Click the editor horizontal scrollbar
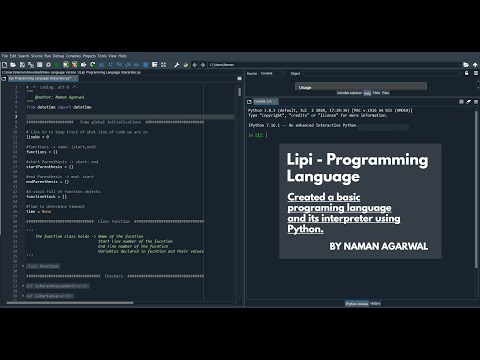Viewport: 480px width, 360px height. pyautogui.click(x=70, y=303)
